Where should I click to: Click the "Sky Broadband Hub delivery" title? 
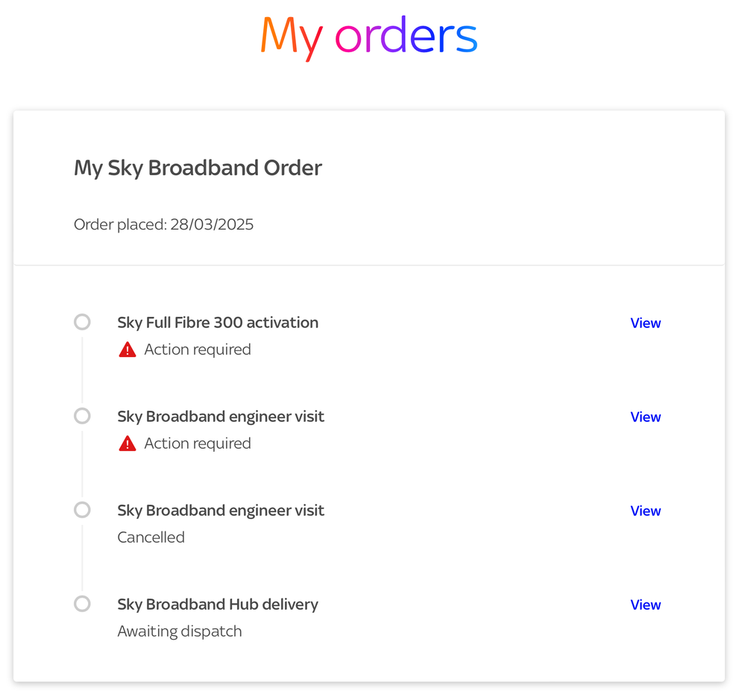point(218,604)
